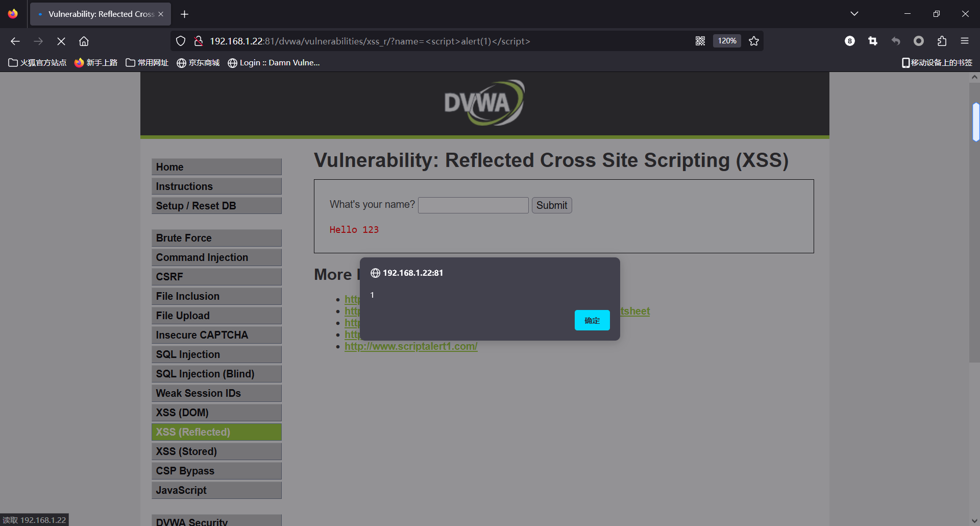The height and width of the screenshot is (526, 980).
Task: Open the Home menu item
Action: (x=216, y=167)
